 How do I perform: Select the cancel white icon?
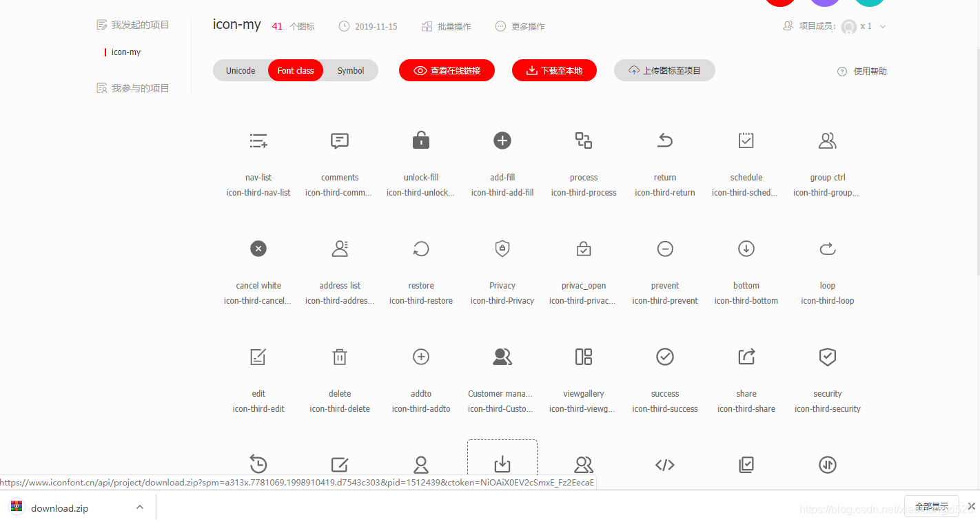pos(258,249)
